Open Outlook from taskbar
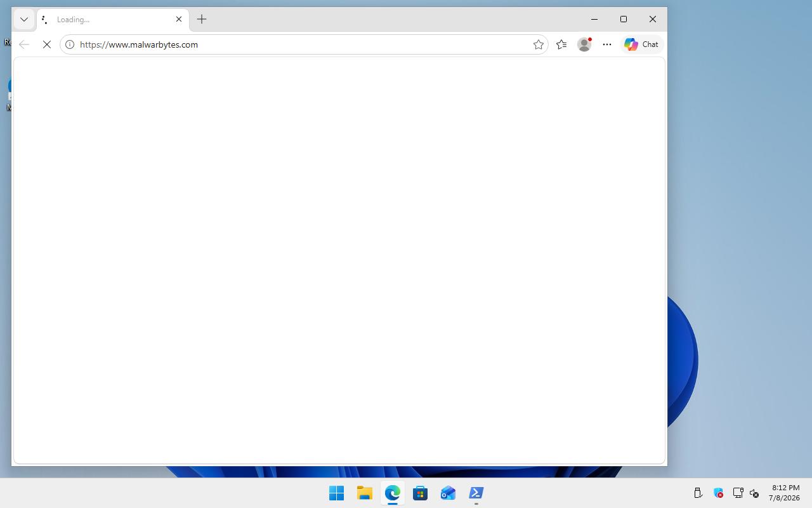Image resolution: width=812 pixels, height=508 pixels. 448,493
